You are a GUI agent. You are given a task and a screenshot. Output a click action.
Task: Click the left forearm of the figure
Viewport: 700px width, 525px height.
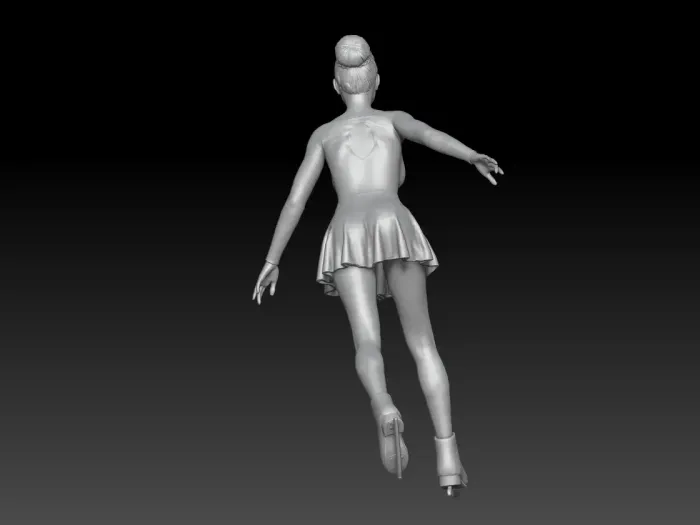tap(283, 231)
